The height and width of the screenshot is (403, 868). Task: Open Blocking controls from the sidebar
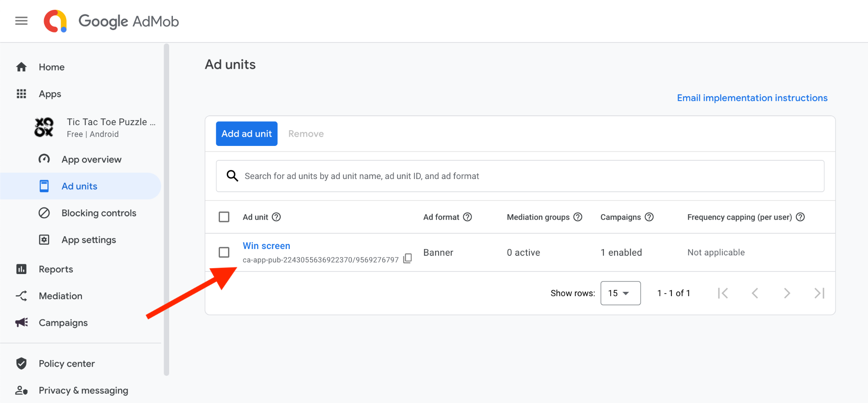coord(98,213)
